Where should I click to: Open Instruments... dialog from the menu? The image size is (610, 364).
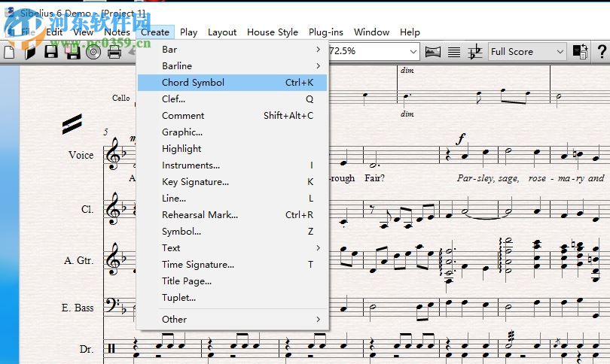tap(232, 165)
